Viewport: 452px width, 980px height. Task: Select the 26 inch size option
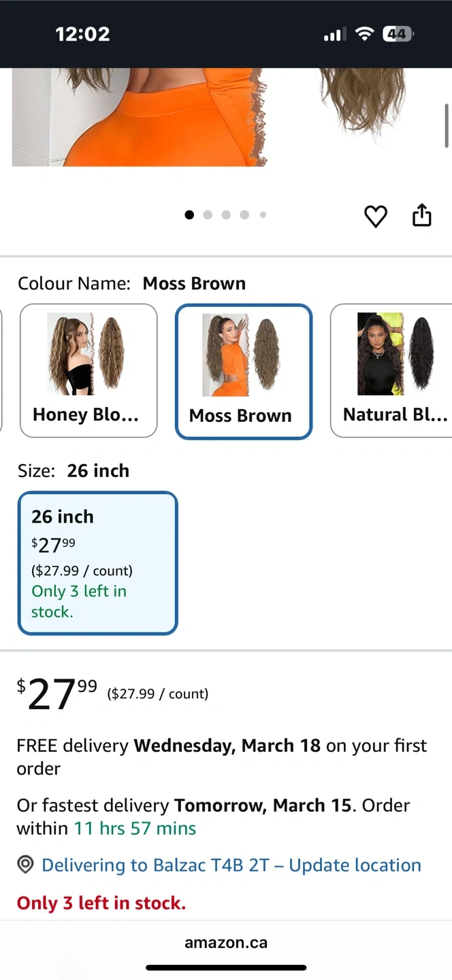click(x=97, y=563)
